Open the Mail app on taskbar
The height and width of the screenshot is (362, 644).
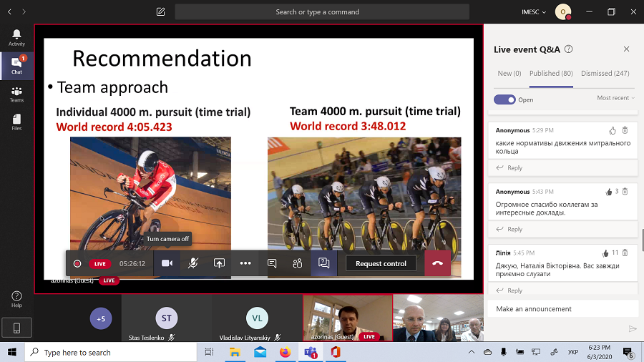click(x=260, y=352)
